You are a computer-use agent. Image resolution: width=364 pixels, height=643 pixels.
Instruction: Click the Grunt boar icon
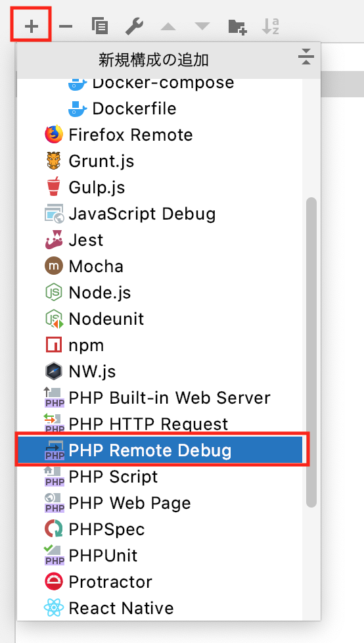[54, 160]
